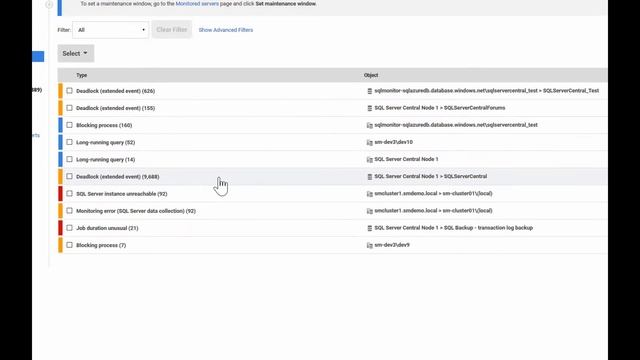The width and height of the screenshot is (640, 360).
Task: Check the Monitoring error (SQL Server data collection) checkbox
Action: point(69,211)
